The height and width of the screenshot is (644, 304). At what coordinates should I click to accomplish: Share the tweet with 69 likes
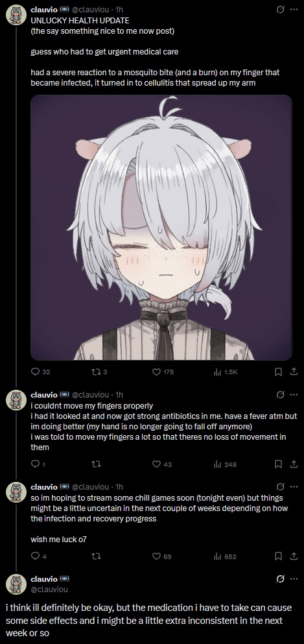(x=294, y=556)
